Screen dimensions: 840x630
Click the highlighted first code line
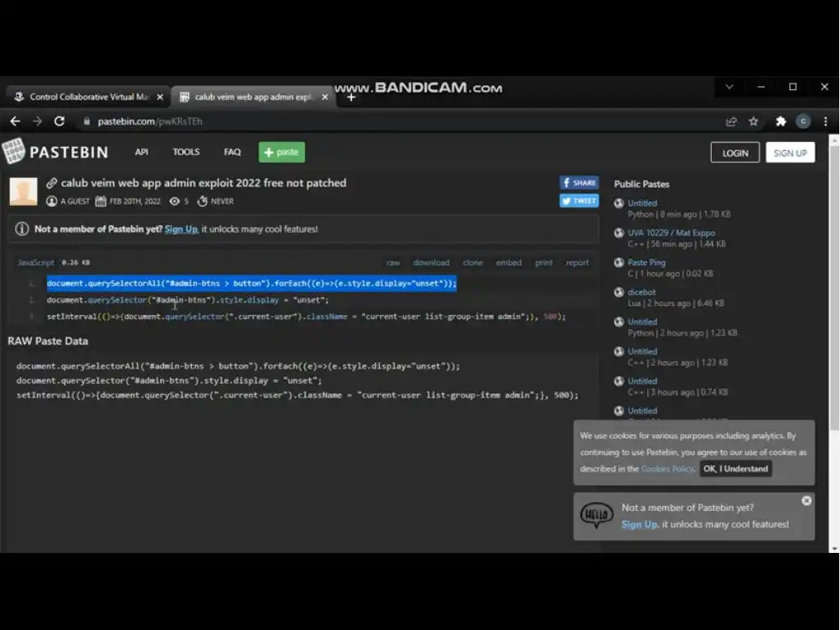click(x=252, y=283)
